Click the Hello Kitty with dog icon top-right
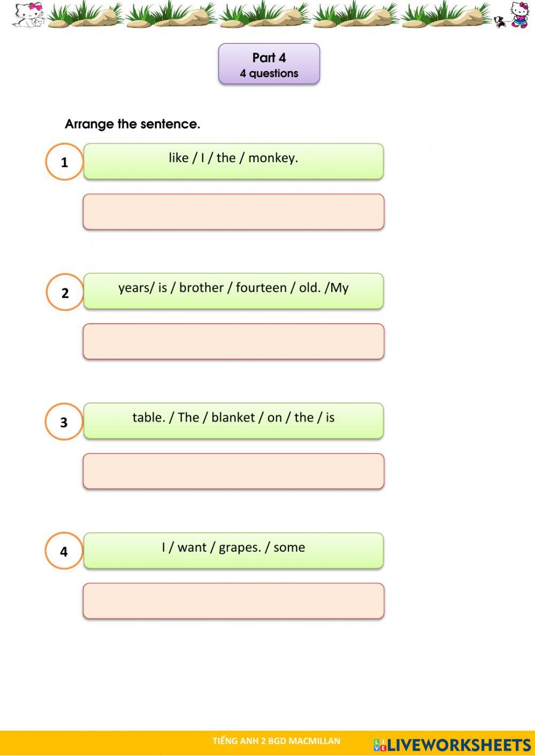 (x=513, y=16)
